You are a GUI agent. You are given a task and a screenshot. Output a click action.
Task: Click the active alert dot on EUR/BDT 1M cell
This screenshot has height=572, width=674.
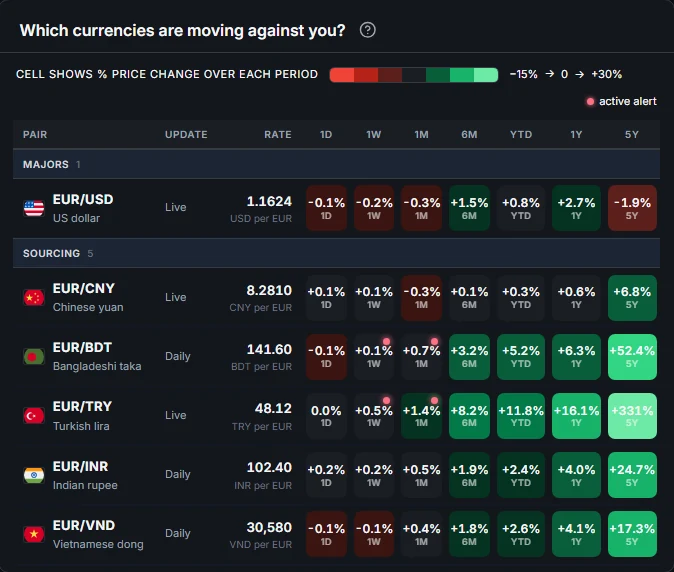434,342
